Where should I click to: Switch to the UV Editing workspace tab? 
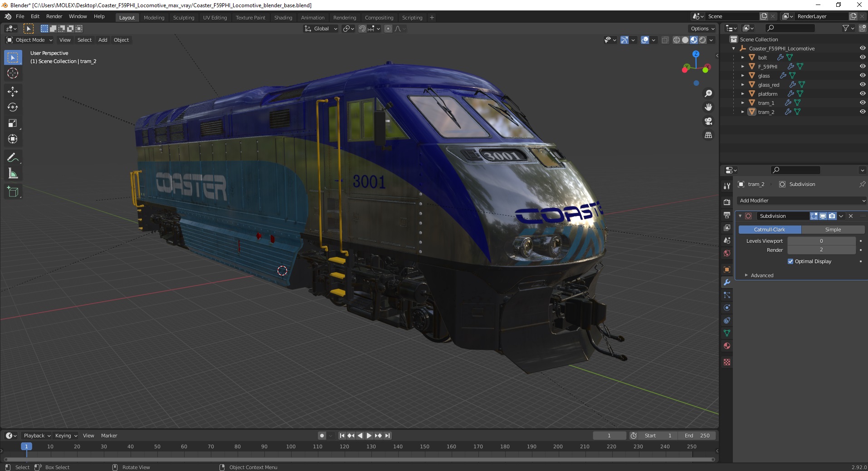215,18
